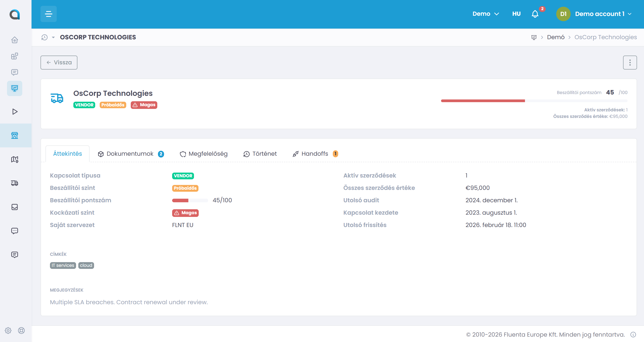Select the storefront sidebar icon

coord(14,135)
